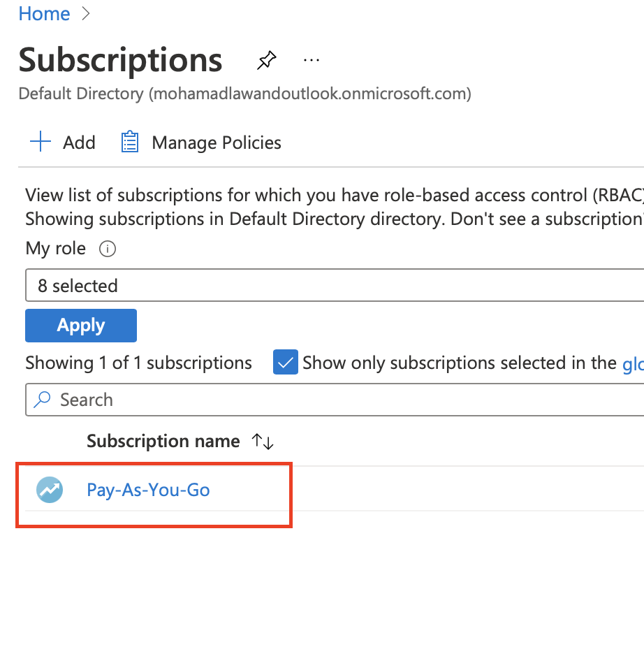
Task: Click the search magnifier icon
Action: 43,400
